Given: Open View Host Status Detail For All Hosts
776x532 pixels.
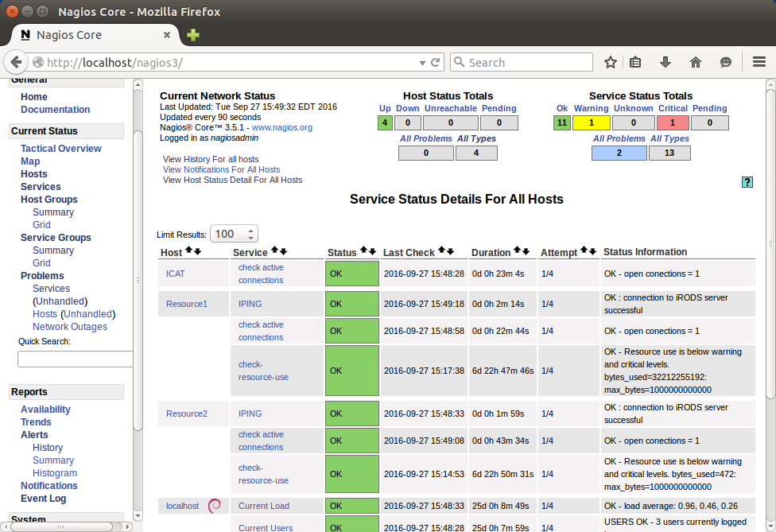Looking at the screenshot, I should coord(233,180).
